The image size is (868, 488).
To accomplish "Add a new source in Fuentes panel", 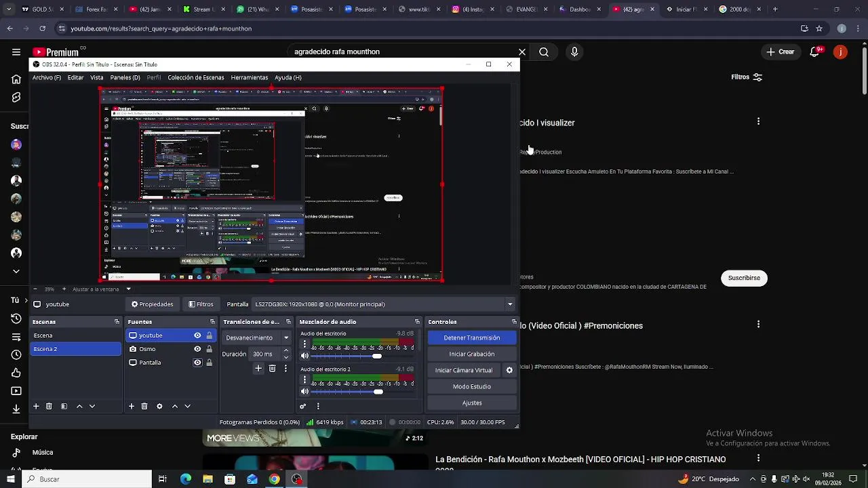I will [132, 406].
